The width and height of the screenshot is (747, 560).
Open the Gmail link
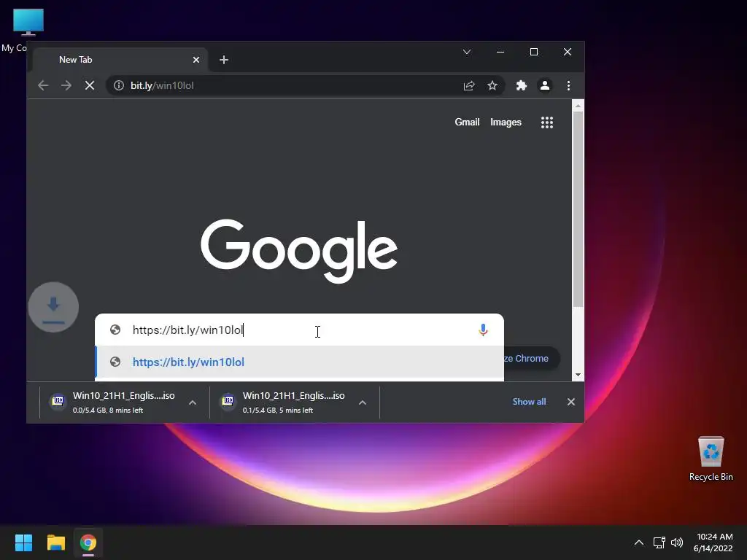467,122
